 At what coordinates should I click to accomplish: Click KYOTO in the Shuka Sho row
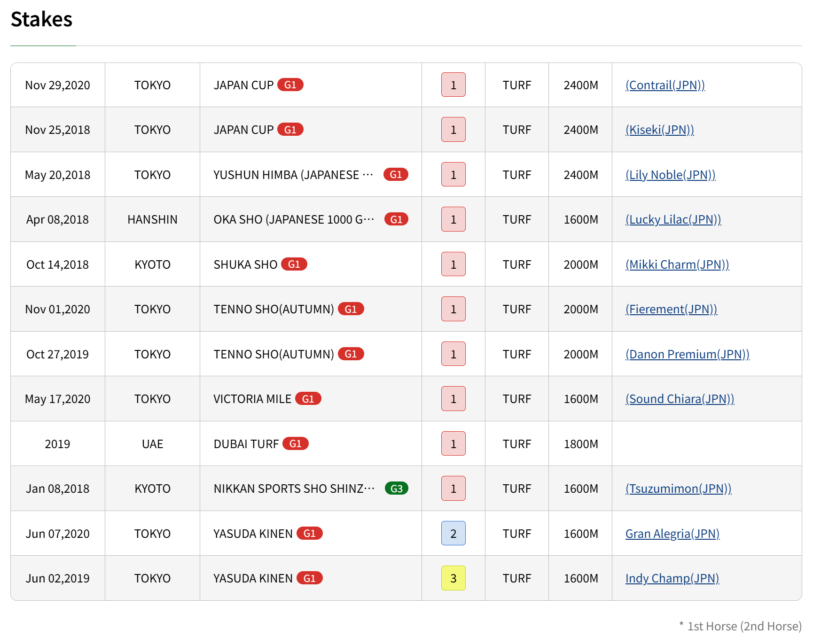point(152,264)
